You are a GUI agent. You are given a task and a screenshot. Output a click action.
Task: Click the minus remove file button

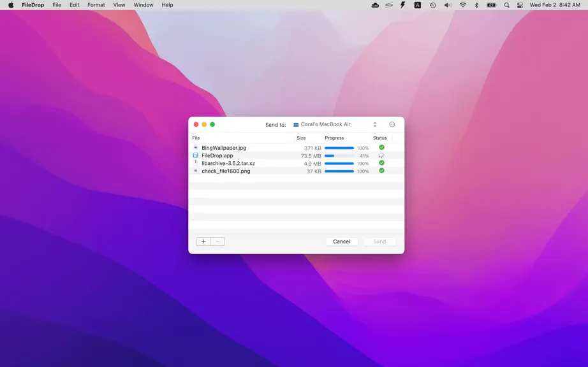(x=217, y=241)
